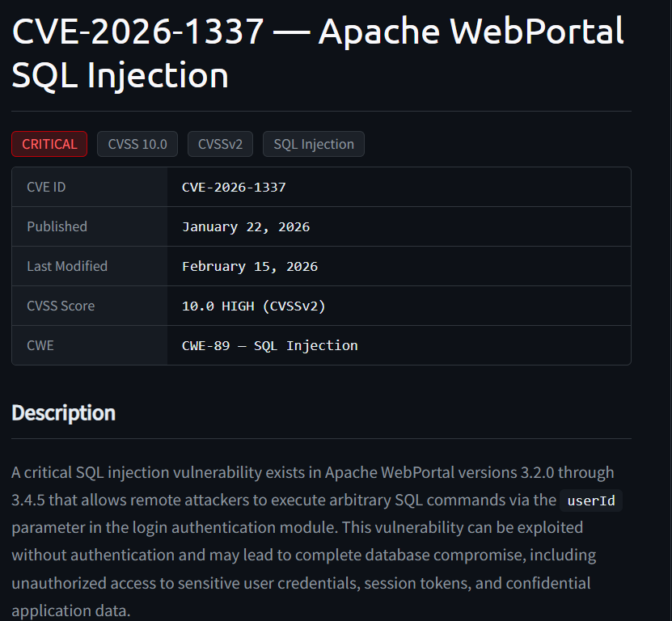Click the red CRITICAL severity badge
Viewport: 672px width, 621px height.
tap(49, 144)
